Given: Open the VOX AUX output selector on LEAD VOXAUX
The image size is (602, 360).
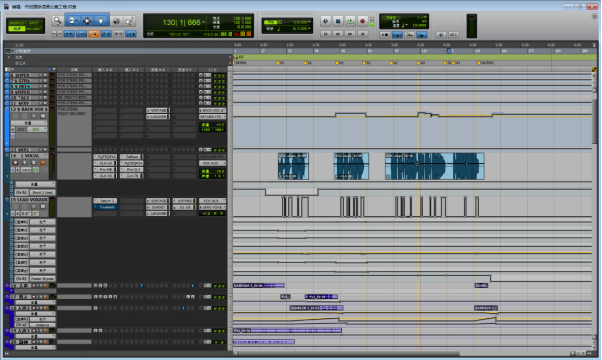Looking at the screenshot, I should click(212, 201).
